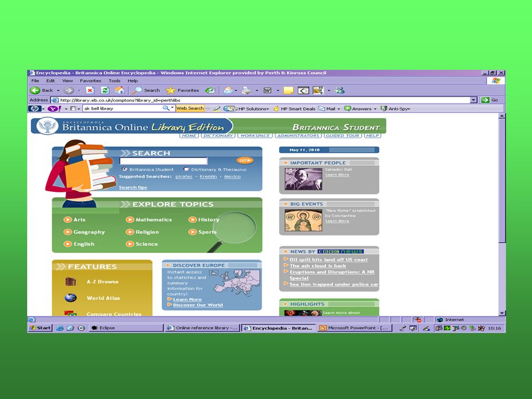Click Learn More under Salvador Dalí

pyautogui.click(x=337, y=175)
